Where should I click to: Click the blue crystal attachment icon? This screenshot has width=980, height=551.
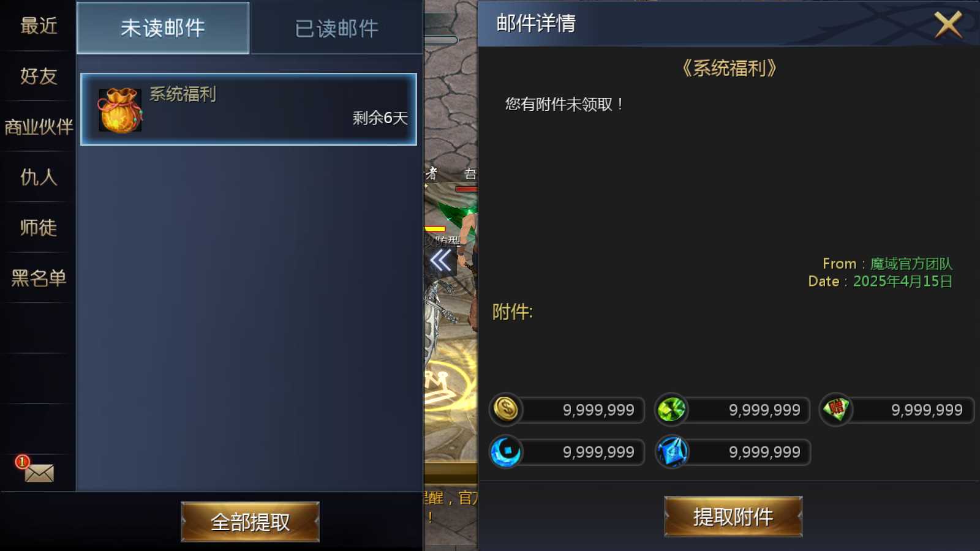pyautogui.click(x=672, y=452)
